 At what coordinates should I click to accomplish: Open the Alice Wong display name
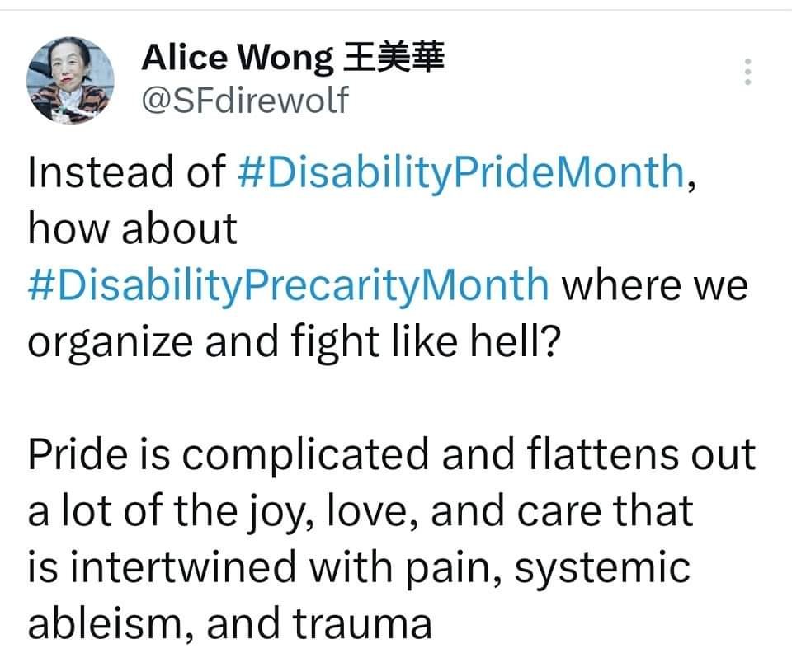[x=238, y=58]
